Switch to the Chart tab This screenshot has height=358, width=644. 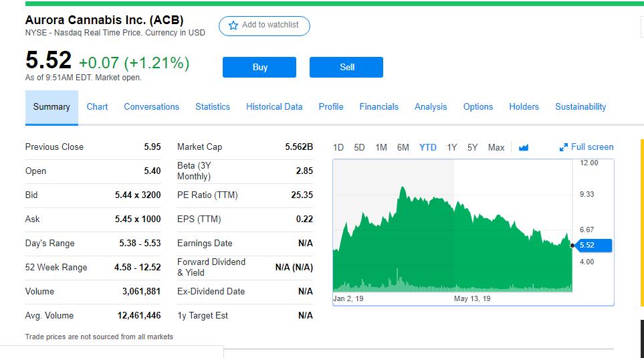click(97, 107)
